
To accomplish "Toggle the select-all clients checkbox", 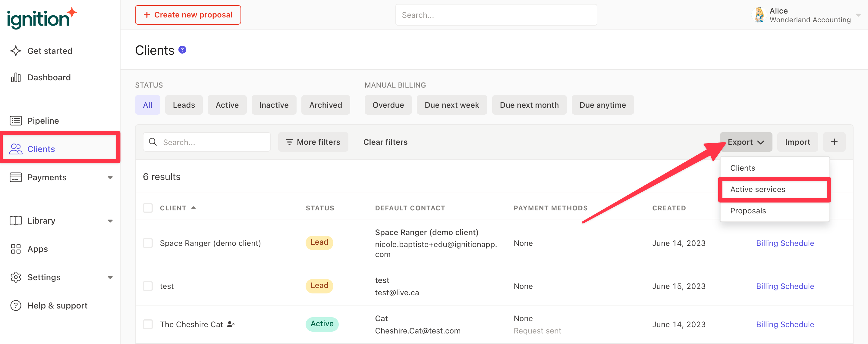I will click(x=148, y=208).
